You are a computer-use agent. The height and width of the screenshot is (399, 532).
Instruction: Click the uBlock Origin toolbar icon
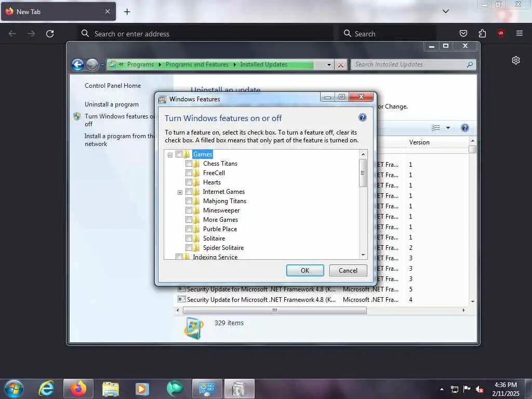click(x=501, y=33)
